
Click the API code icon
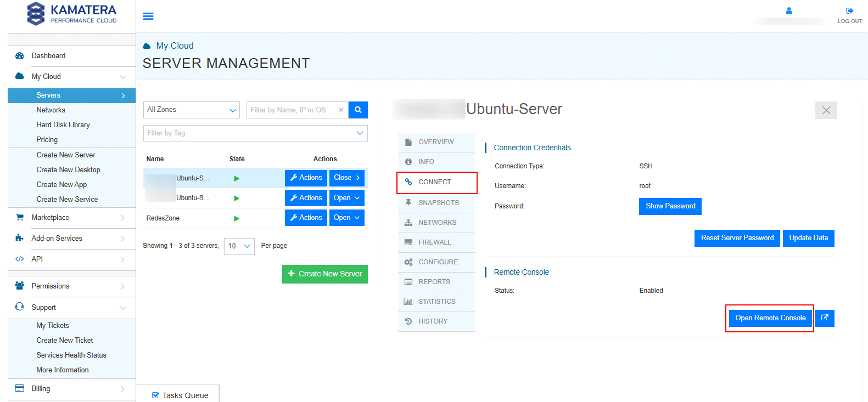coord(20,259)
